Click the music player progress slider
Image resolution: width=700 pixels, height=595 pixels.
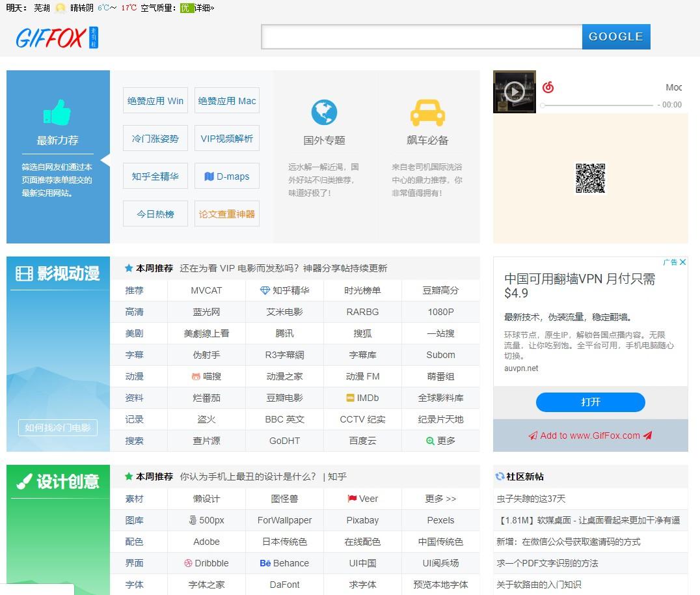pos(597,105)
